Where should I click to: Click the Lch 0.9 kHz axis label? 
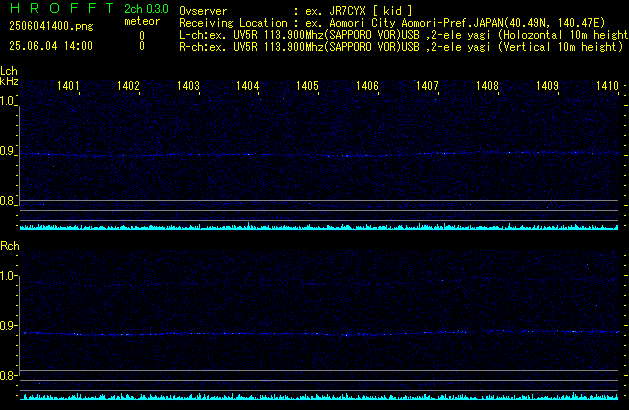[8, 151]
